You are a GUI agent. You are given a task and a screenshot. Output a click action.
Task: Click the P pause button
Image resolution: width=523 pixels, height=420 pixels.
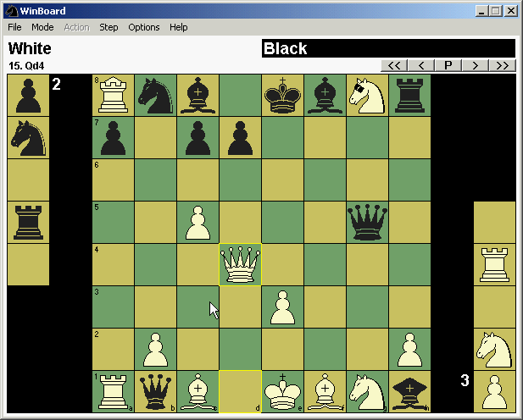[448, 65]
